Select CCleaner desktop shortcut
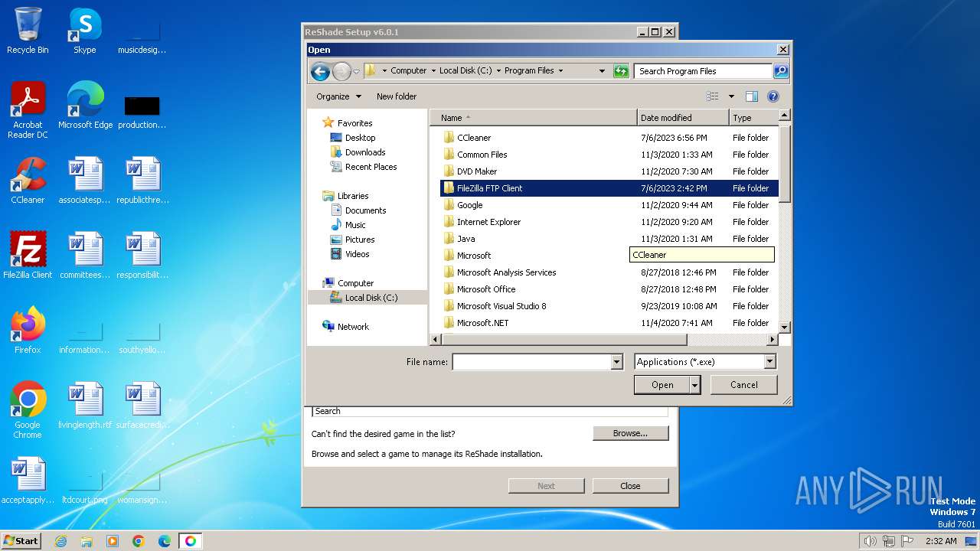The width and height of the screenshot is (980, 551). pyautogui.click(x=28, y=181)
